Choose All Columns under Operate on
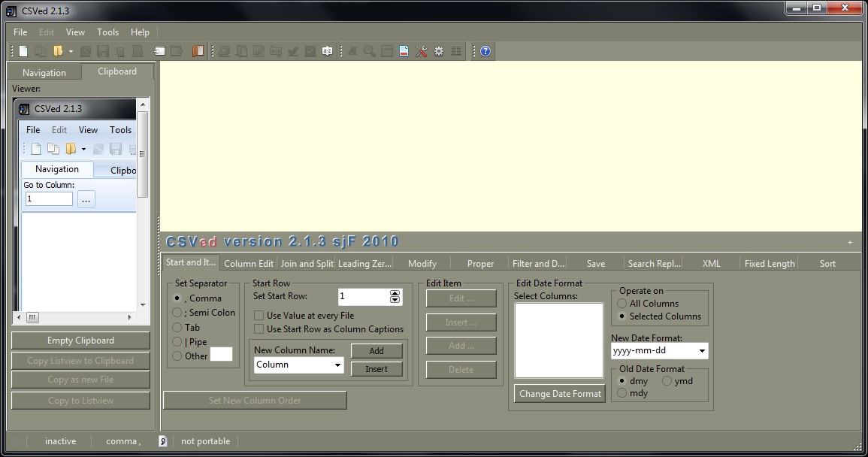Image resolution: width=868 pixels, height=457 pixels. 622,304
